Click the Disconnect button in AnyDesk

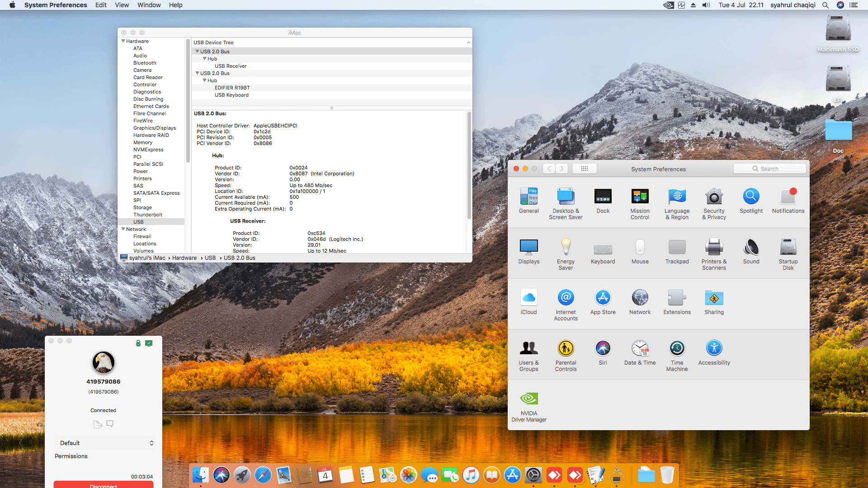pyautogui.click(x=103, y=485)
